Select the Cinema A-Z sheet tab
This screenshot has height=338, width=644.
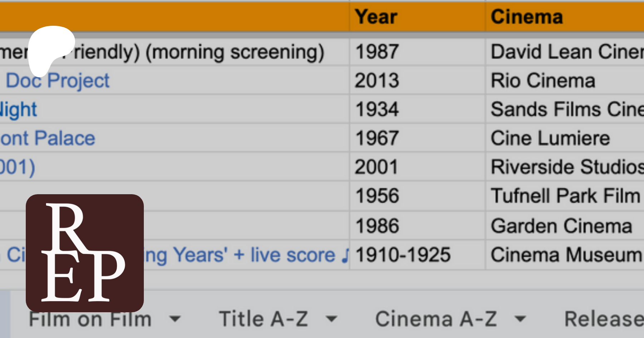[436, 319]
